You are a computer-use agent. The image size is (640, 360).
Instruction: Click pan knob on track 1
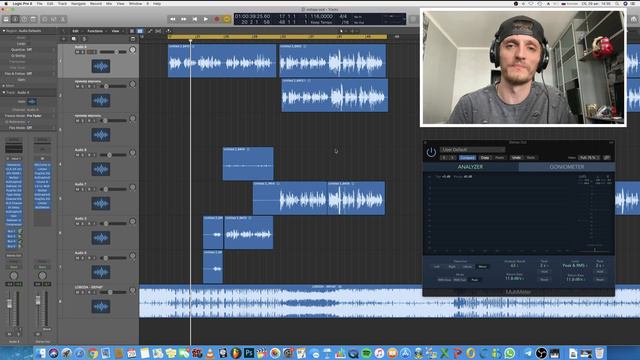(x=133, y=50)
